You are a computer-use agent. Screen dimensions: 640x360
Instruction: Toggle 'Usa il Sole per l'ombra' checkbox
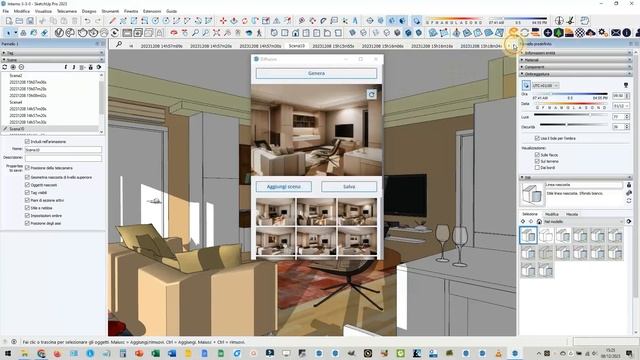click(537, 138)
